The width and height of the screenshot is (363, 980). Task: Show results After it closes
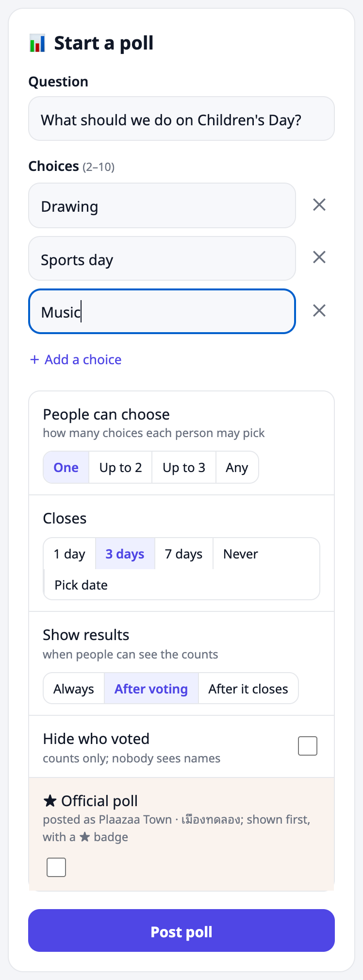pyautogui.click(x=248, y=689)
